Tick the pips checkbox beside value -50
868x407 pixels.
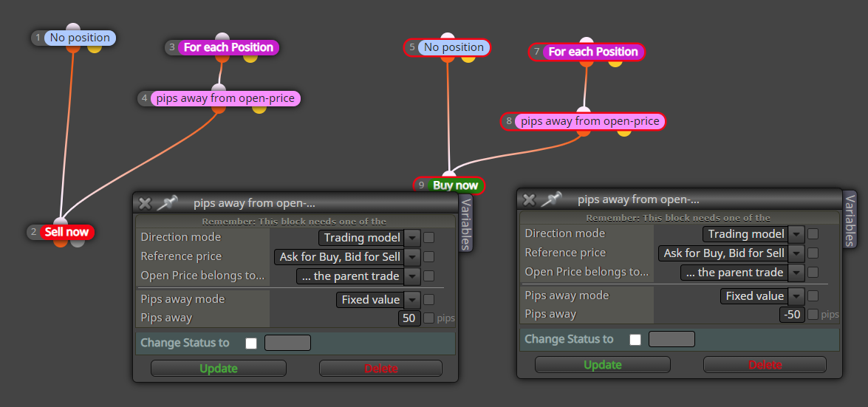click(813, 315)
